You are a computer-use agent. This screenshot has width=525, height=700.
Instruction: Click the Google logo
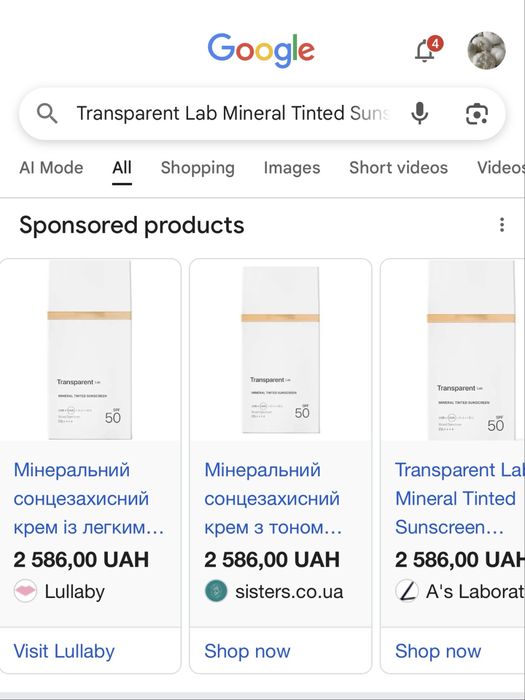click(261, 50)
